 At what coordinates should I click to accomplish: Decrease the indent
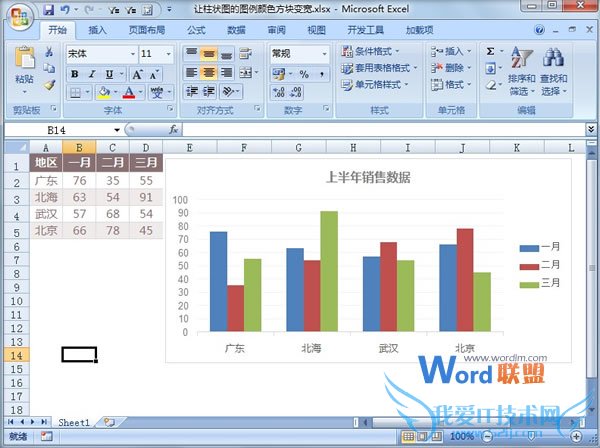tap(192, 91)
